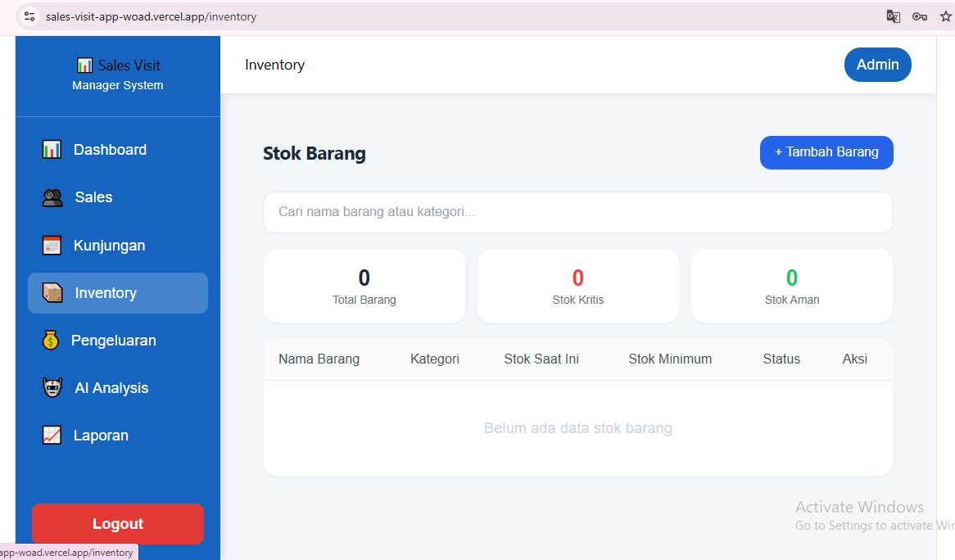955x560 pixels.
Task: Click the Stok Saat Ini column header
Action: [x=541, y=359]
